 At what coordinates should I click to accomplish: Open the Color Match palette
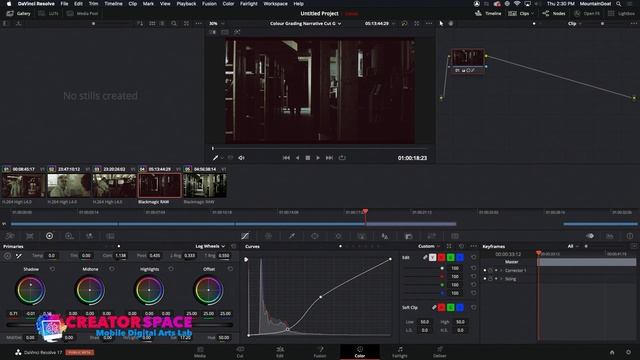pos(30,236)
